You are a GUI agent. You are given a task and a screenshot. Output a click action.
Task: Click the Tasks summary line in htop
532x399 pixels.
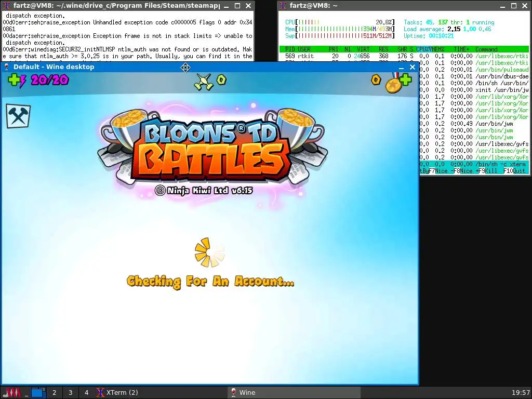pos(449,22)
